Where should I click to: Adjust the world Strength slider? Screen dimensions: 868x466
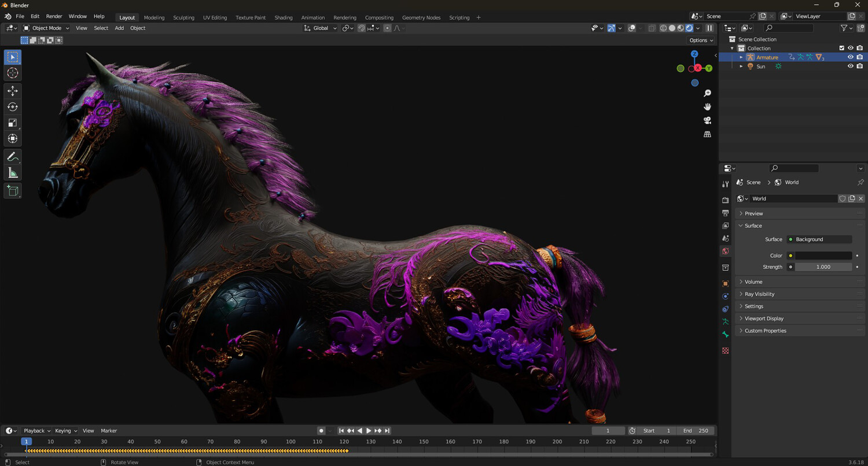823,267
